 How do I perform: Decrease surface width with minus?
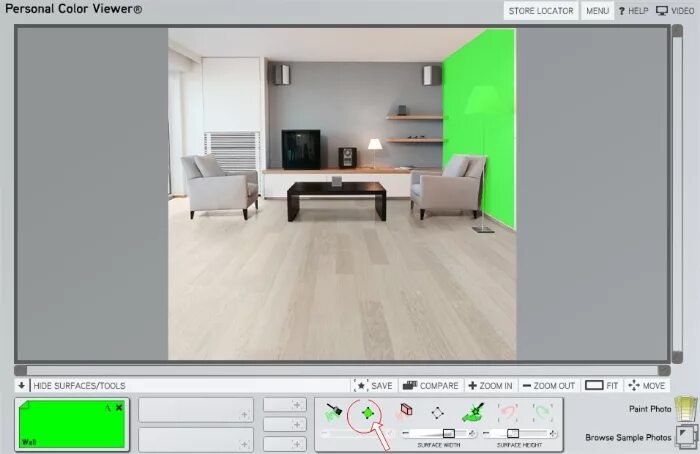pos(405,433)
